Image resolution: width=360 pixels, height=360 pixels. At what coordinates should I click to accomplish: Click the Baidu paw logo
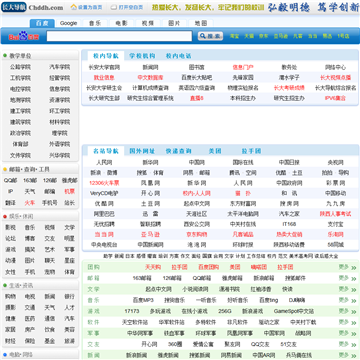[x=23, y=36]
